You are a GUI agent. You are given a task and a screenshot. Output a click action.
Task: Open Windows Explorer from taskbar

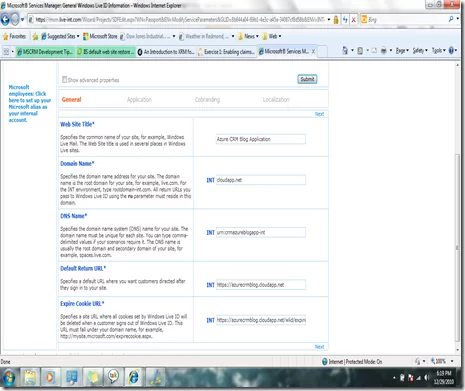point(30,377)
